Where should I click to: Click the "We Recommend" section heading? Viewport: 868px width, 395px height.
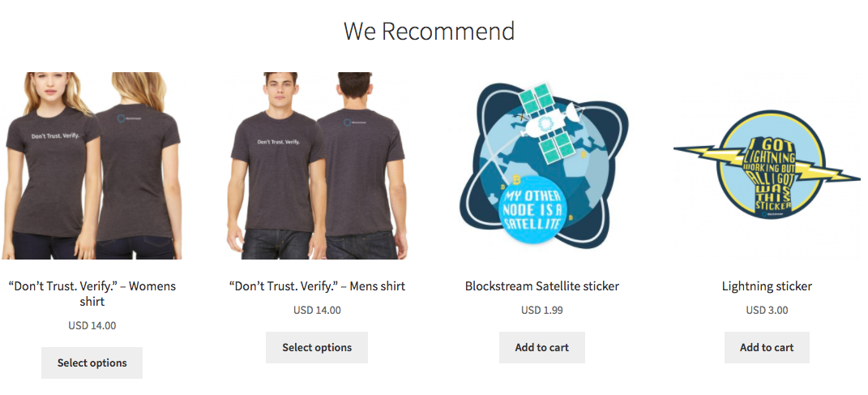pyautogui.click(x=429, y=31)
